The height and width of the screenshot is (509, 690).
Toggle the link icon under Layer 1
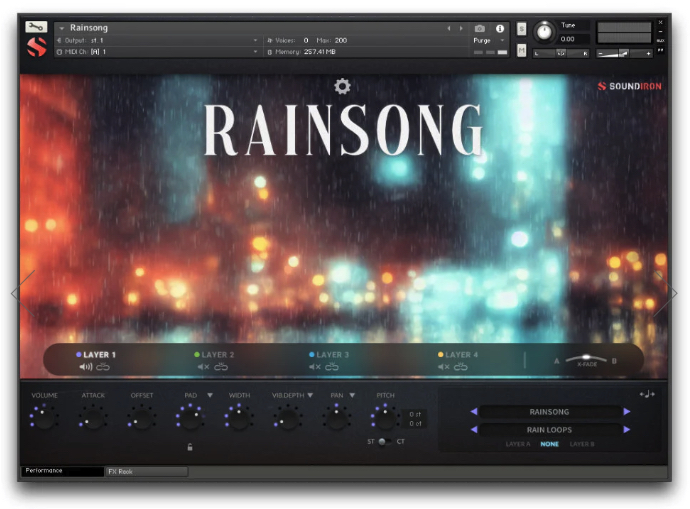click(x=103, y=366)
